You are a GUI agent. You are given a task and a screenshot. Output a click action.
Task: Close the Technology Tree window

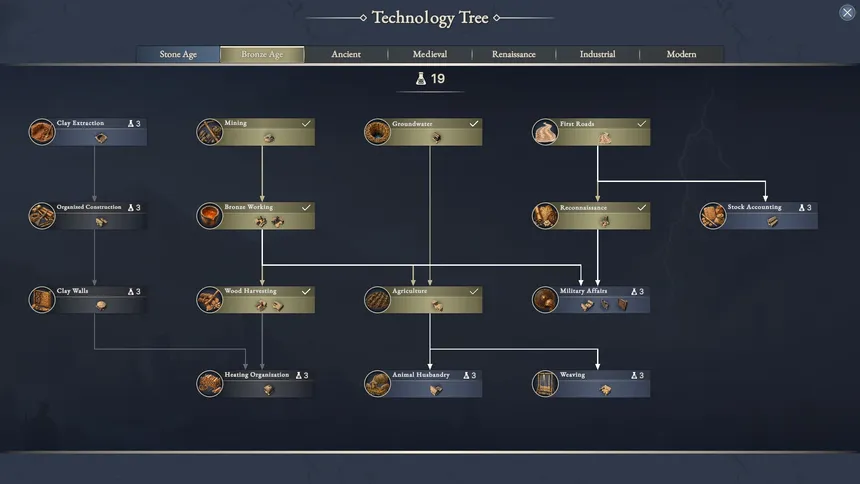coord(847,12)
